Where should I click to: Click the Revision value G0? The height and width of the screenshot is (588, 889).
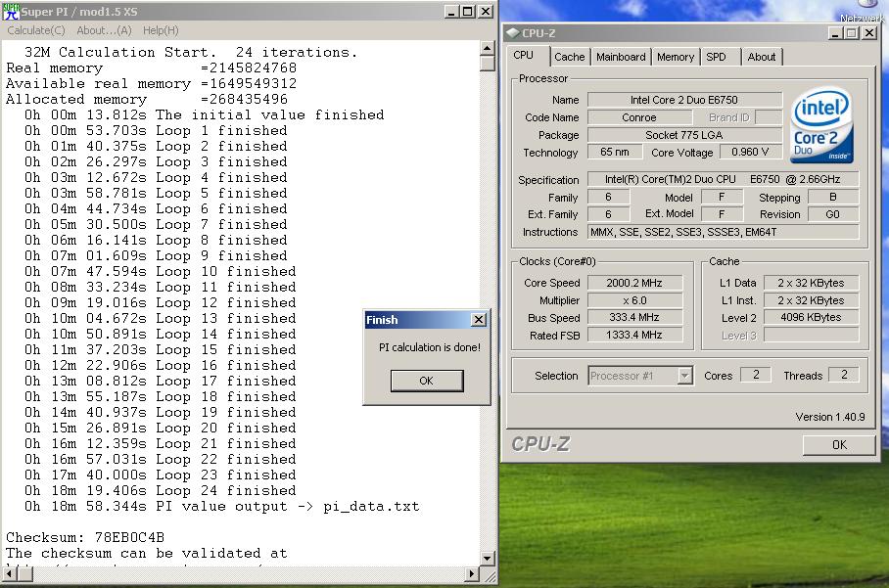click(x=833, y=214)
